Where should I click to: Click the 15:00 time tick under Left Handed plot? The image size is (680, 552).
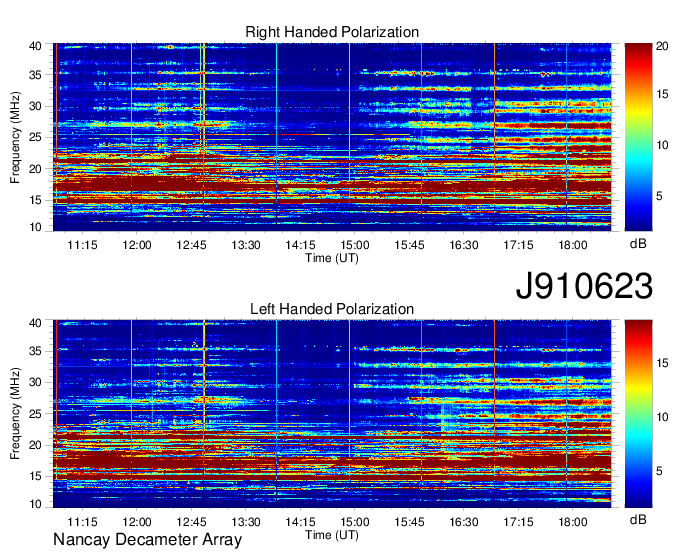[355, 522]
